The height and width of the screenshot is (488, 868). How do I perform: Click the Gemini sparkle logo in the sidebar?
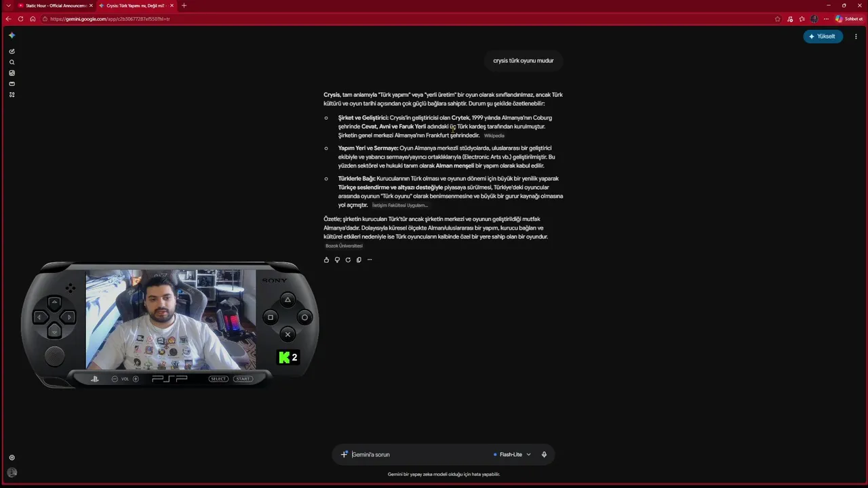[x=12, y=35]
